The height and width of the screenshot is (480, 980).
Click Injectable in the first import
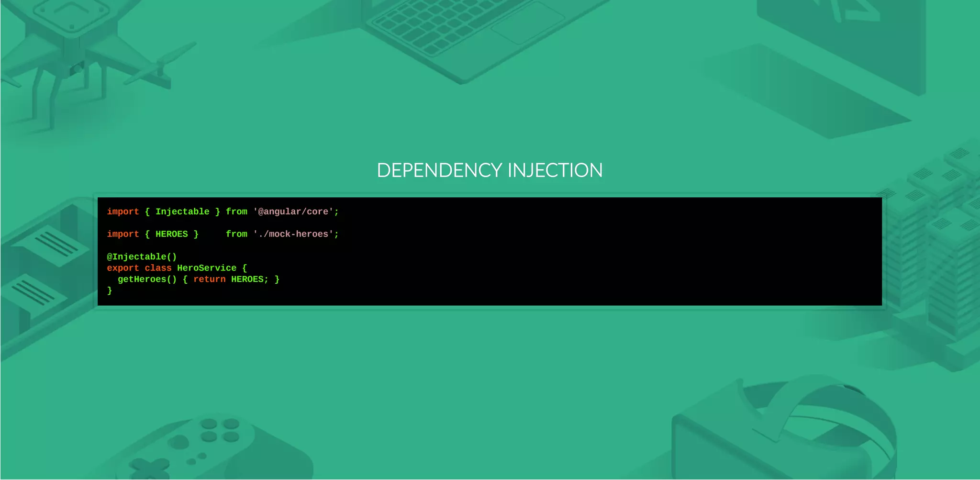click(182, 212)
